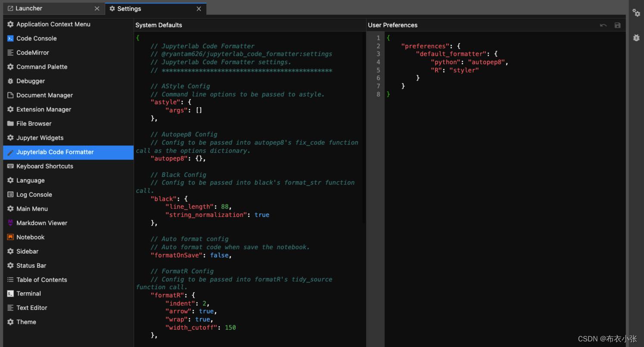644x347 pixels.
Task: Open Keyboard Shortcuts settings
Action: click(68, 167)
